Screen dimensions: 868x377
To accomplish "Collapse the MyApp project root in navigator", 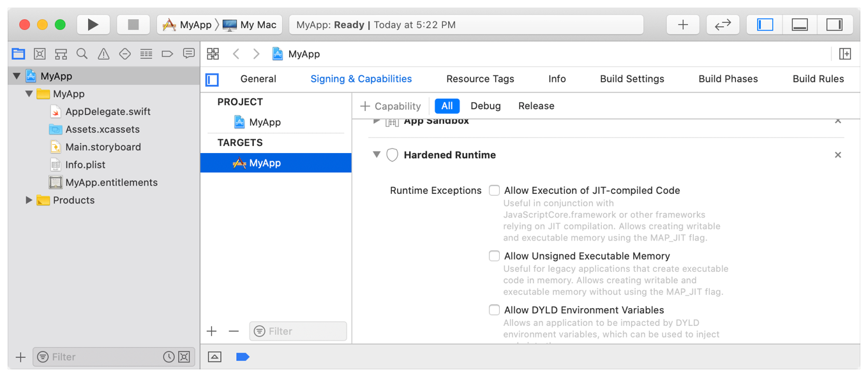I will pyautogui.click(x=17, y=76).
